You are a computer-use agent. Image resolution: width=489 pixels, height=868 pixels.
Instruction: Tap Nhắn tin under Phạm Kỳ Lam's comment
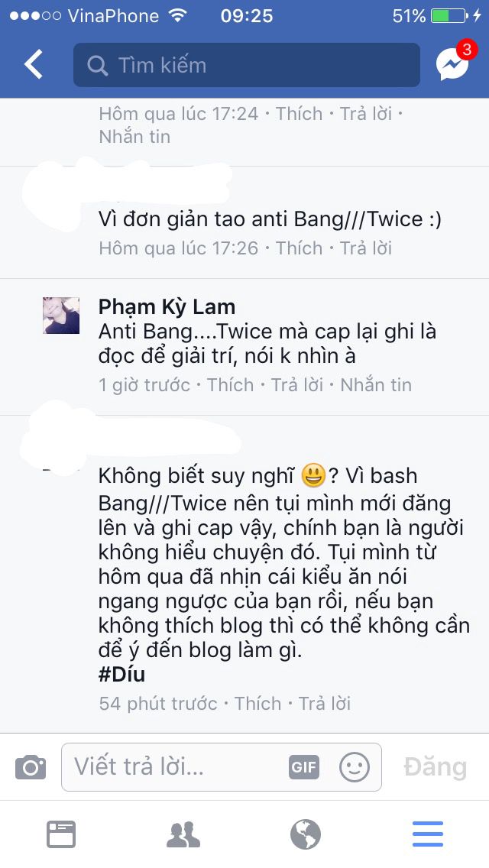click(x=376, y=385)
